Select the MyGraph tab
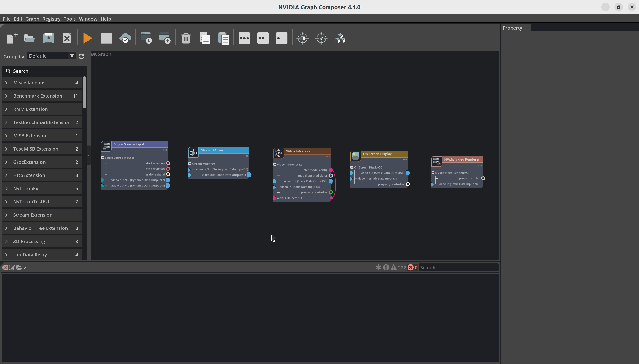Screen dimensions: 639x364 pos(101,53)
